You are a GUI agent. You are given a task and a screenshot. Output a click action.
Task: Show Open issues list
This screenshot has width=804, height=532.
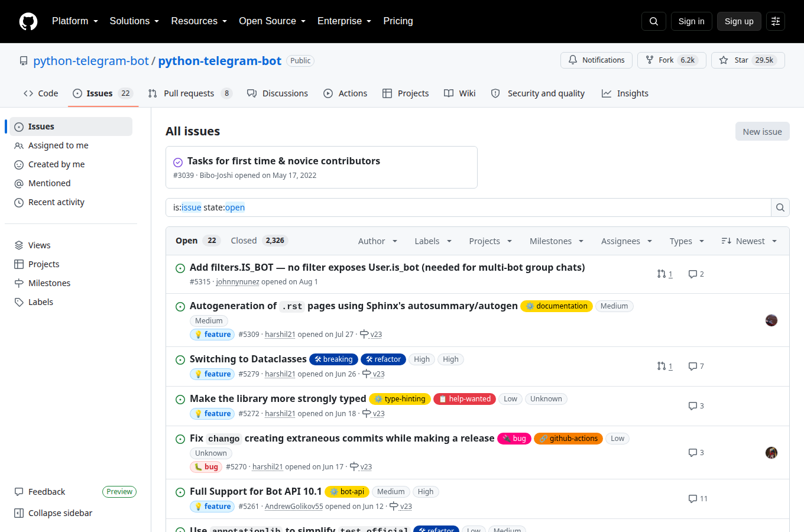pyautogui.click(x=197, y=241)
